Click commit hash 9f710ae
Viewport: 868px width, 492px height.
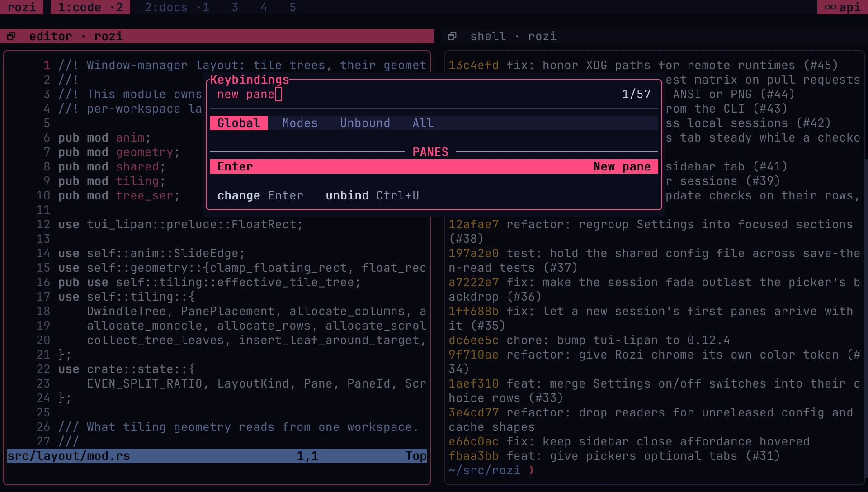pos(473,355)
